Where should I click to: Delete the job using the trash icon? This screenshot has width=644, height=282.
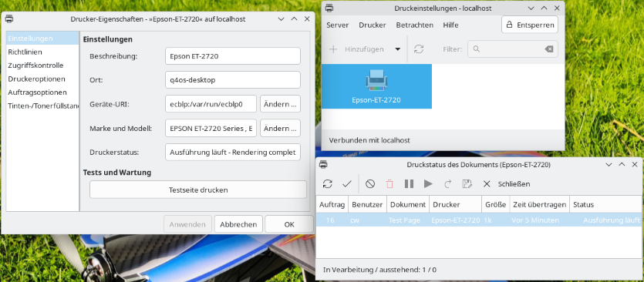click(x=389, y=184)
